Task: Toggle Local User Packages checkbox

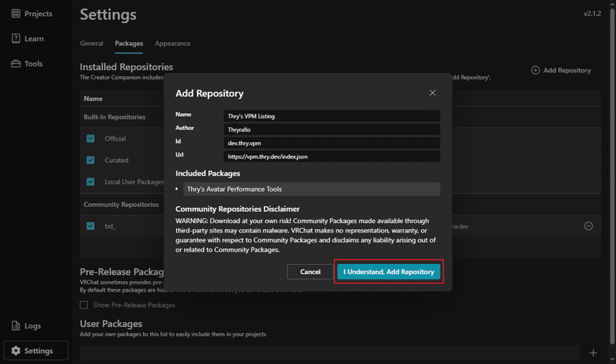Action: click(x=90, y=182)
